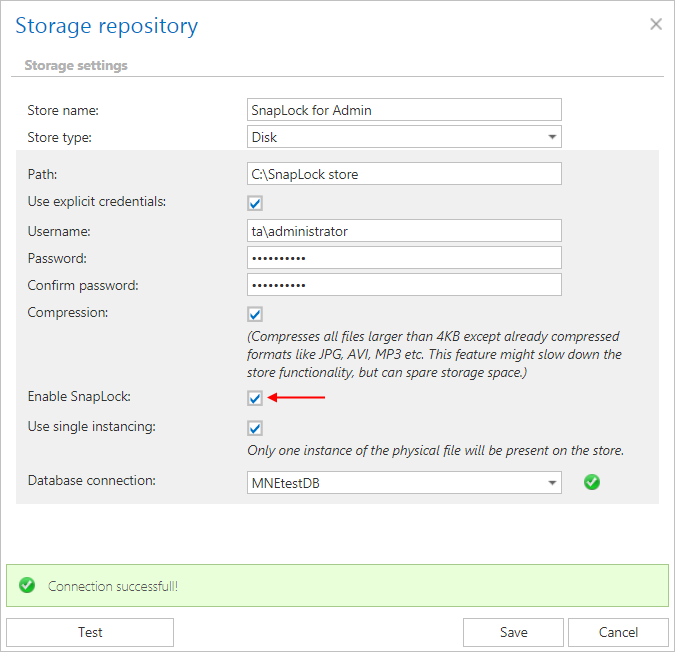Select the Username text field
This screenshot has height=652, width=675.
(x=404, y=231)
